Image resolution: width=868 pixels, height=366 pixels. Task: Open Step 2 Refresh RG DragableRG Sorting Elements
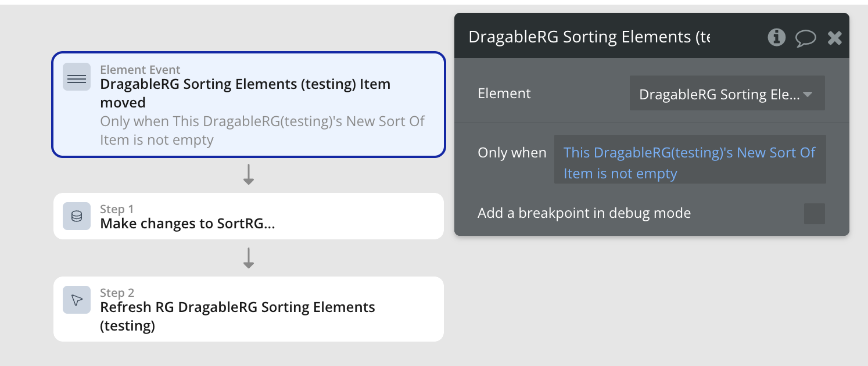[x=249, y=309]
